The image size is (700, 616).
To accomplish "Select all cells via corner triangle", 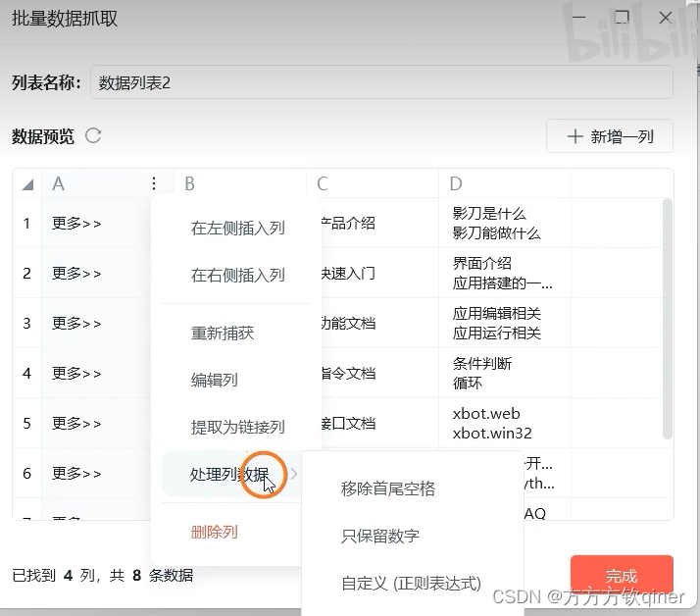I will [27, 184].
